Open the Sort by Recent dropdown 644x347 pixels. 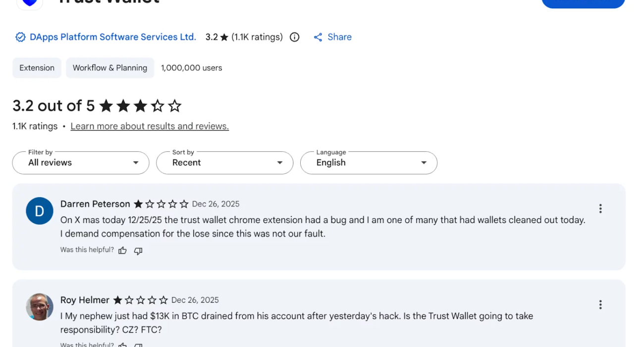[x=224, y=163]
